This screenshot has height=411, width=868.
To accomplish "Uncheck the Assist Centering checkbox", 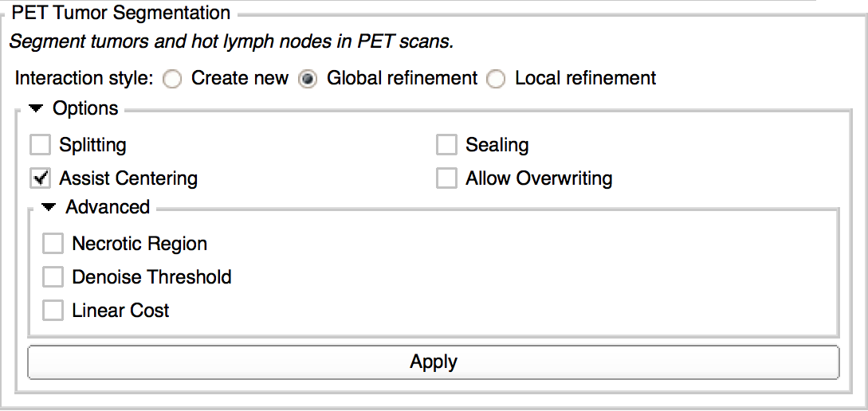I will (x=40, y=178).
